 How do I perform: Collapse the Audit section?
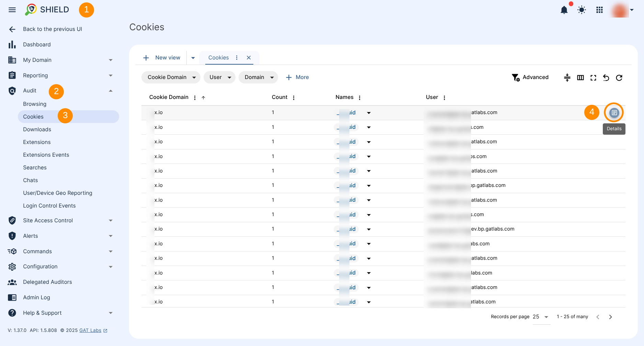(111, 91)
